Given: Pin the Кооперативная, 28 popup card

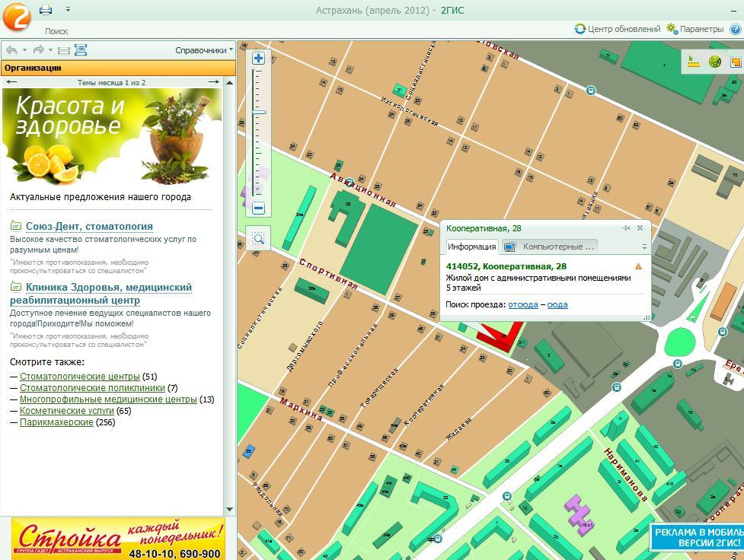Looking at the screenshot, I should [x=626, y=228].
